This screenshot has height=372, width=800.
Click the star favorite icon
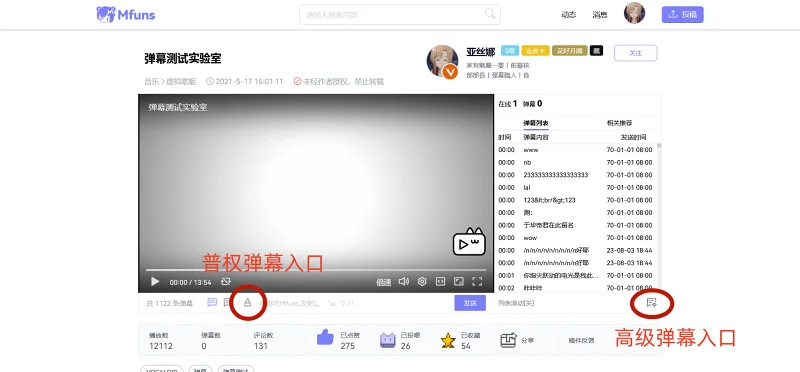click(x=447, y=340)
